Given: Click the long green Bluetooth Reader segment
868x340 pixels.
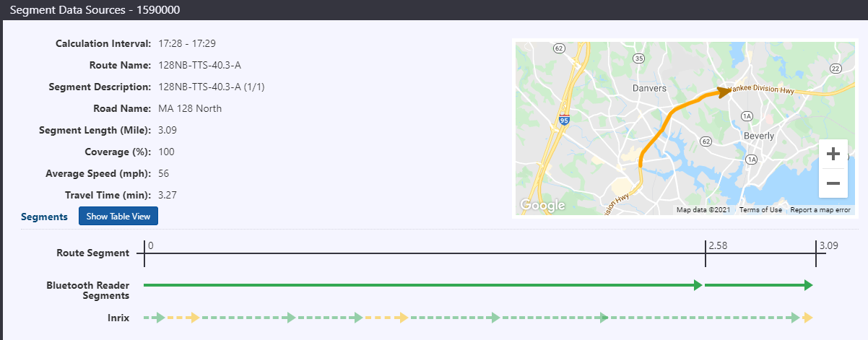Looking at the screenshot, I should tap(423, 285).
